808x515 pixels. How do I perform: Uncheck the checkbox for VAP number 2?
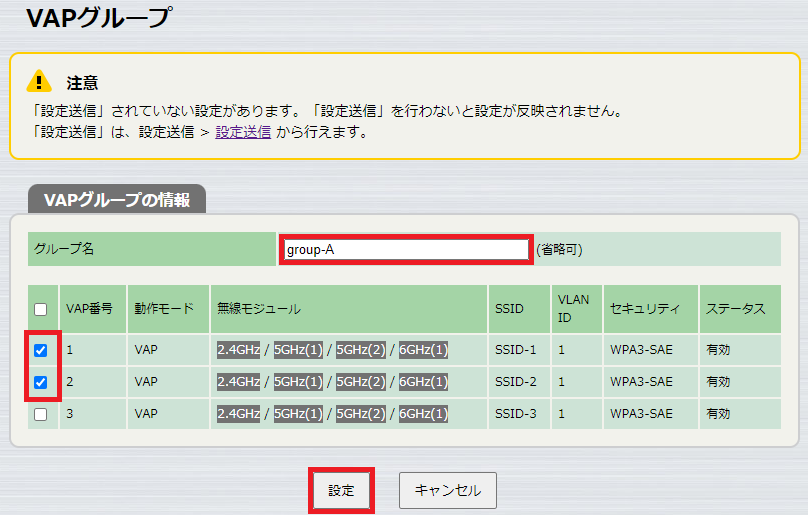coord(40,382)
